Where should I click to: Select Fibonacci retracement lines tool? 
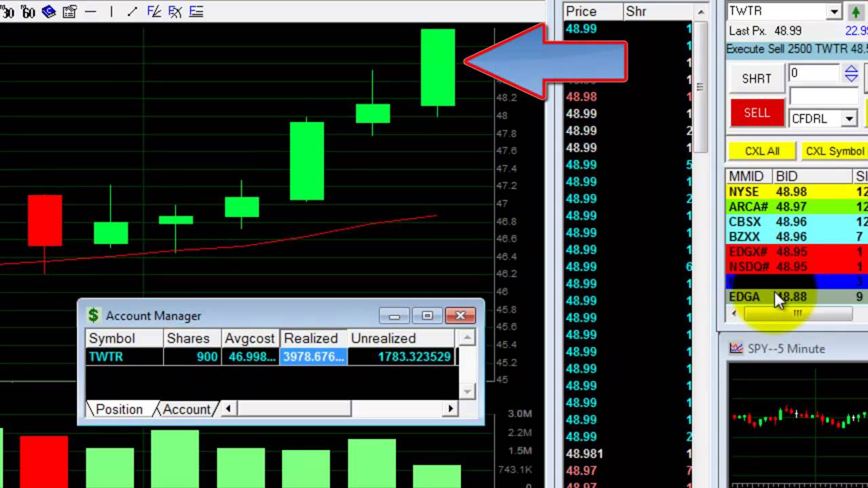click(x=196, y=12)
